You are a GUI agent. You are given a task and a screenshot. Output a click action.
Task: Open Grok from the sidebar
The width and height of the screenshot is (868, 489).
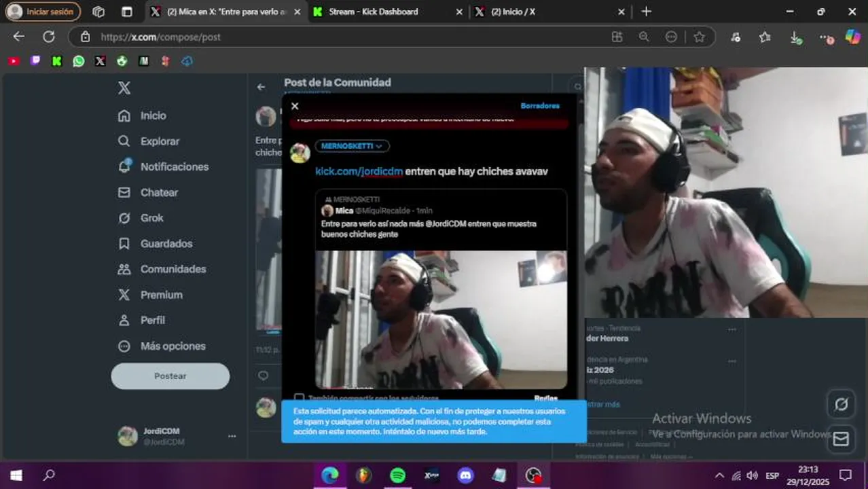pyautogui.click(x=141, y=218)
